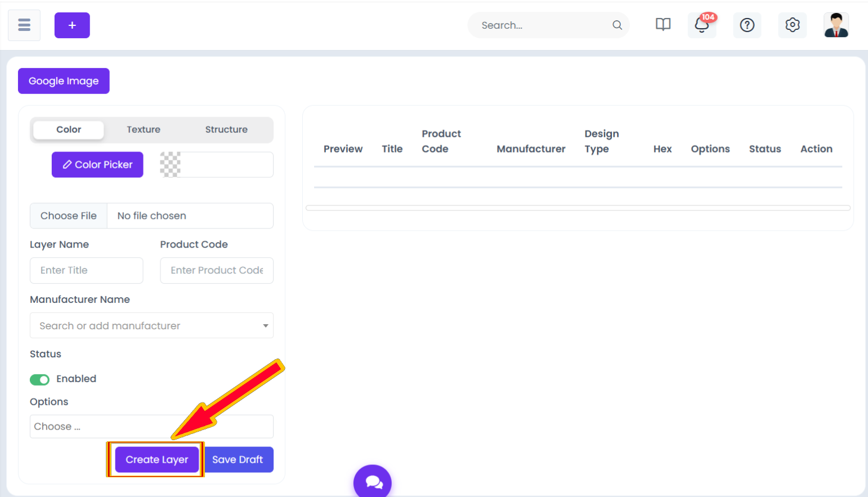This screenshot has height=497, width=868.
Task: Click the Manufacturer column header
Action: click(531, 149)
